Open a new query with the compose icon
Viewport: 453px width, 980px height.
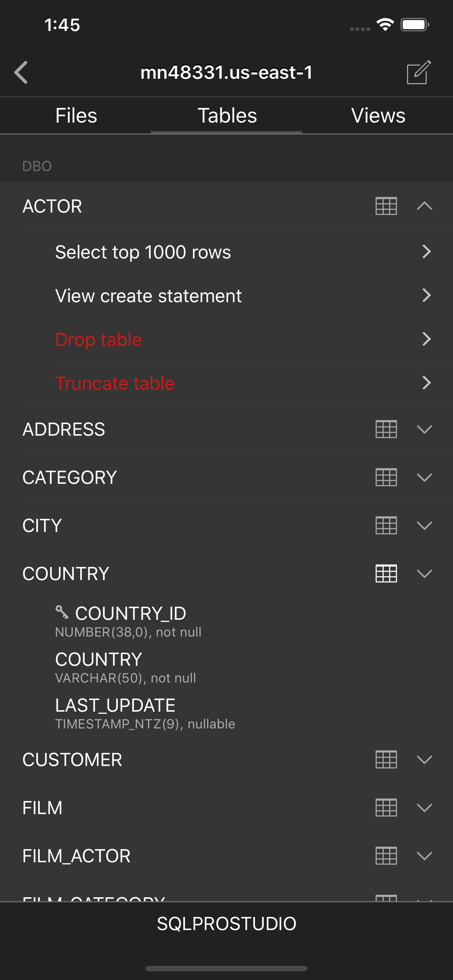[419, 72]
